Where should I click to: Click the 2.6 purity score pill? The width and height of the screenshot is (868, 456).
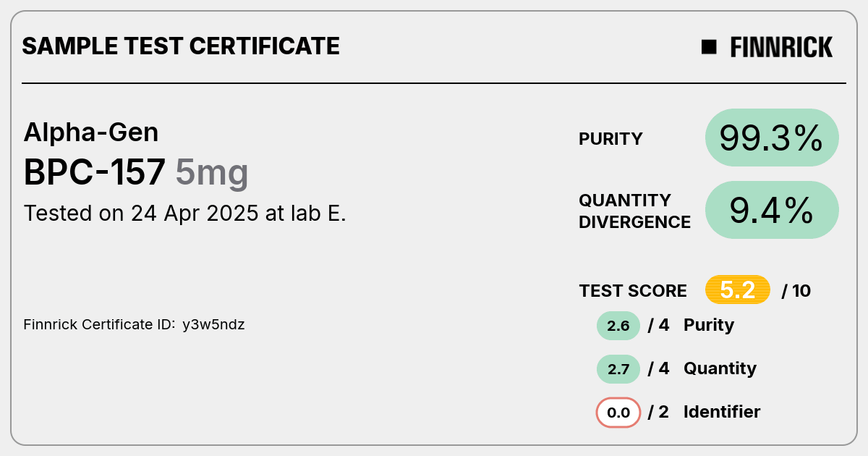tap(618, 326)
